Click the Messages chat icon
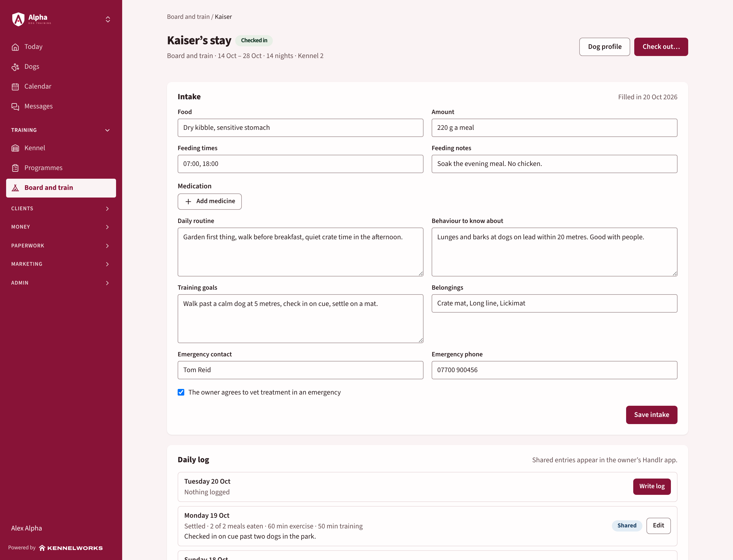The width and height of the screenshot is (733, 560). (15, 106)
